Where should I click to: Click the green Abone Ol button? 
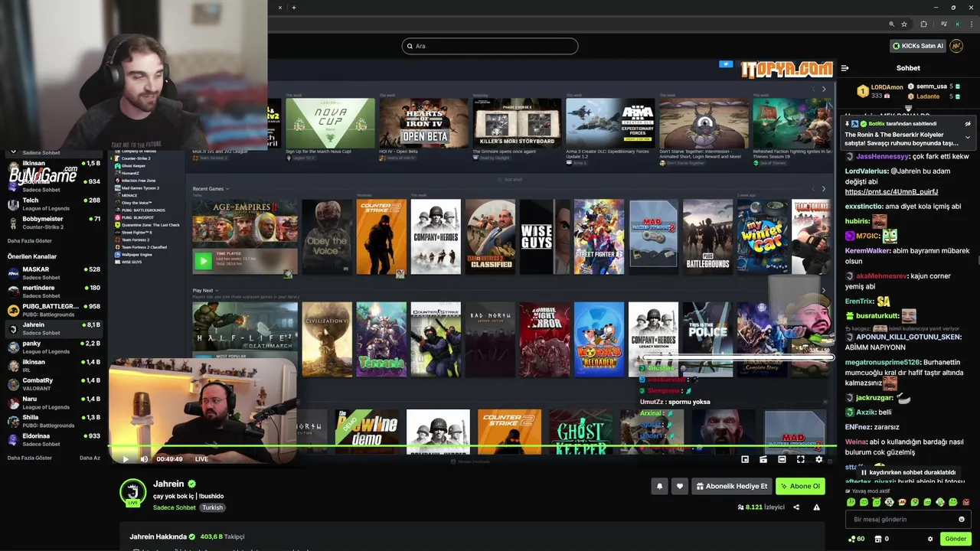[800, 486]
